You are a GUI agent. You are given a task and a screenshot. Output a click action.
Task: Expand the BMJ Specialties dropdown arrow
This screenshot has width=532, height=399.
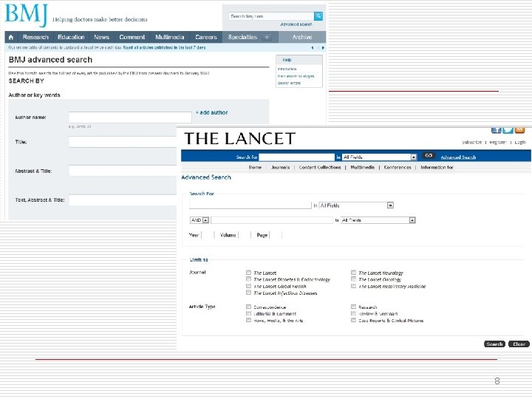coord(267,38)
